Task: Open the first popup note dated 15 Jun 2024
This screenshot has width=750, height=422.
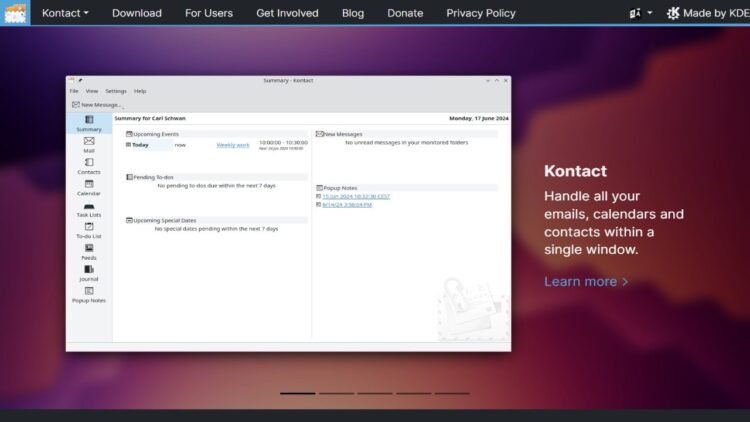Action: [356, 196]
